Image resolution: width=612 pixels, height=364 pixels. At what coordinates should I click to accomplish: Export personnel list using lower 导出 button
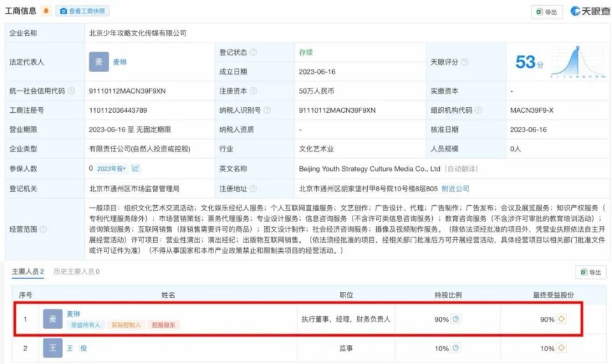point(591,272)
